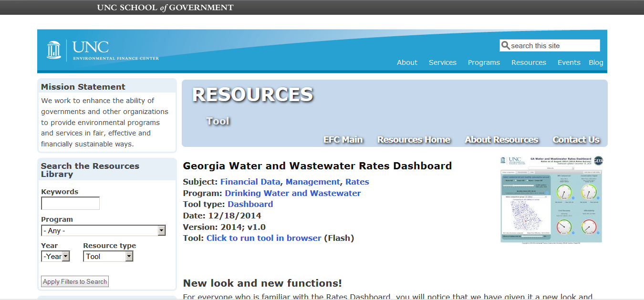Click the New look and new functions! heading
Image resolution: width=644 pixels, height=300 pixels.
coord(262,283)
